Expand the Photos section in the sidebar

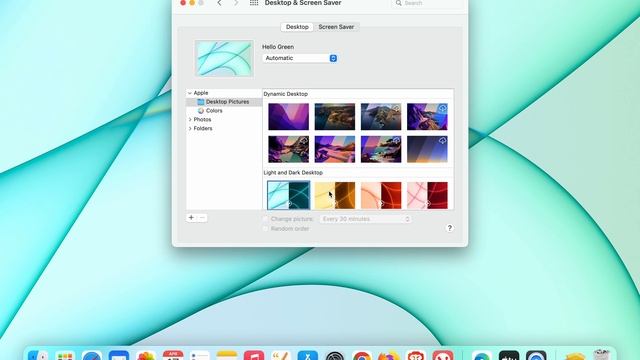190,120
